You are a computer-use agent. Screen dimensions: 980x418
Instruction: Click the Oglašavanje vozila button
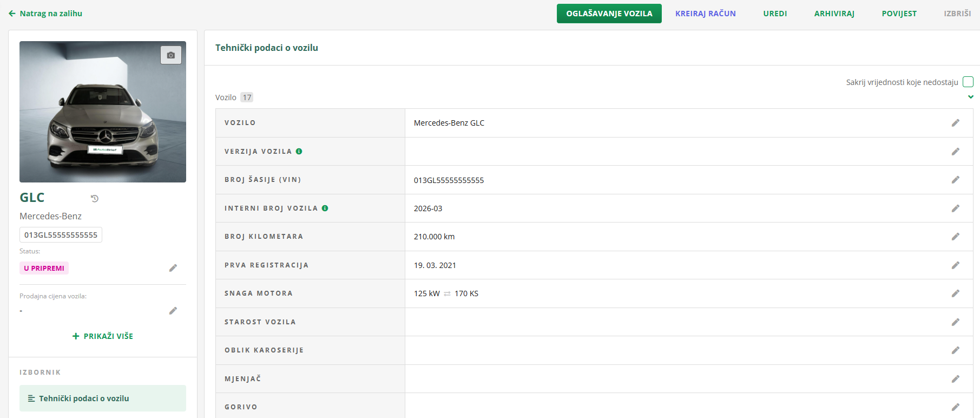(609, 14)
